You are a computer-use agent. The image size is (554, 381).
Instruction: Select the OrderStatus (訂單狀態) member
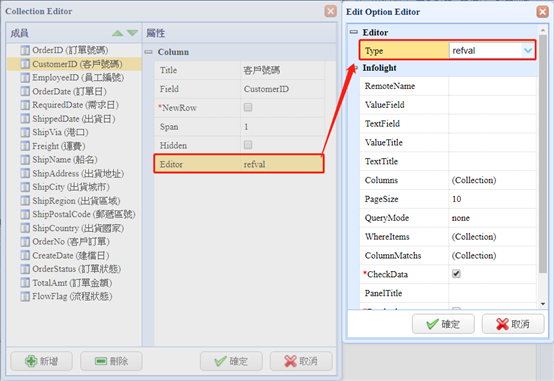(77, 269)
